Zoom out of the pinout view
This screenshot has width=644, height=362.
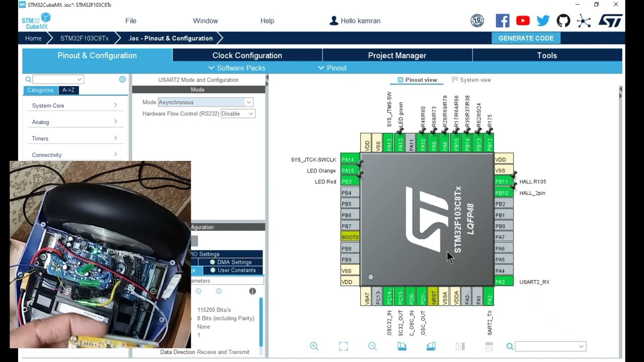372,346
